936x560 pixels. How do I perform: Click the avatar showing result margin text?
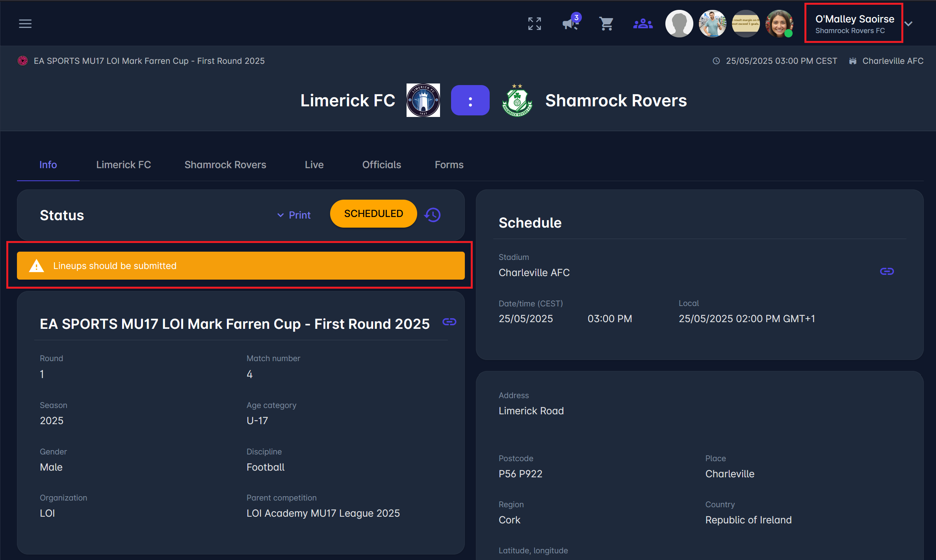tap(745, 24)
